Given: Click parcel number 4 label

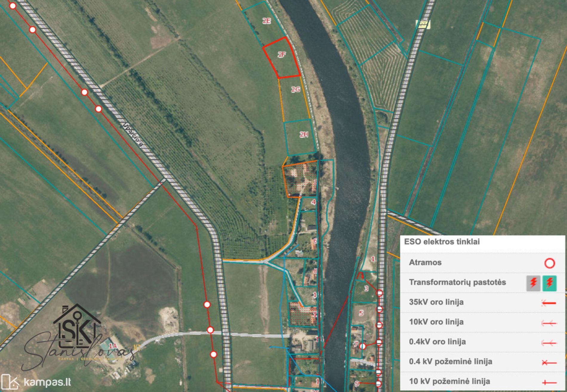Looking at the screenshot, I should click(313, 202).
